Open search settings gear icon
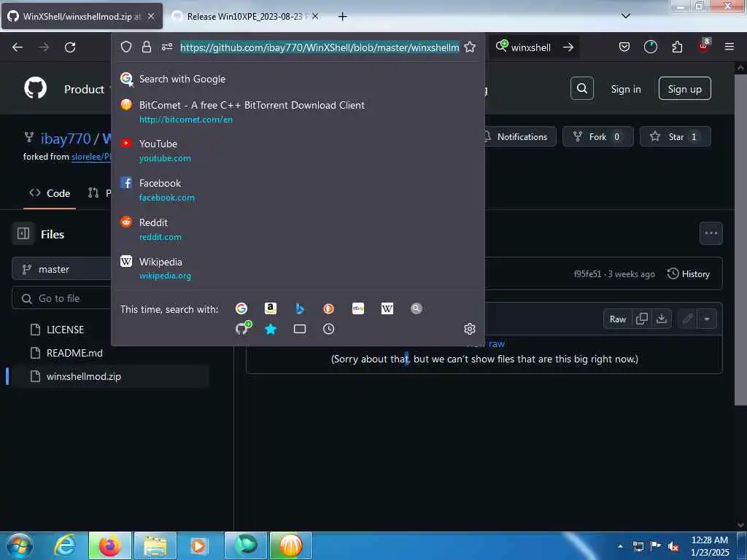 [470, 329]
